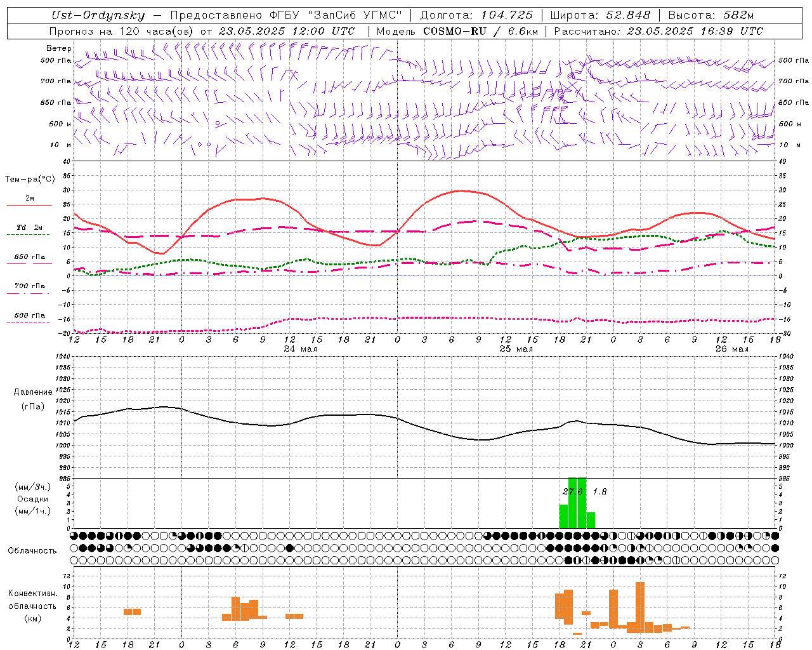Click the solid red '2м' legend line
Screen dimensions: 812x650
[29, 205]
